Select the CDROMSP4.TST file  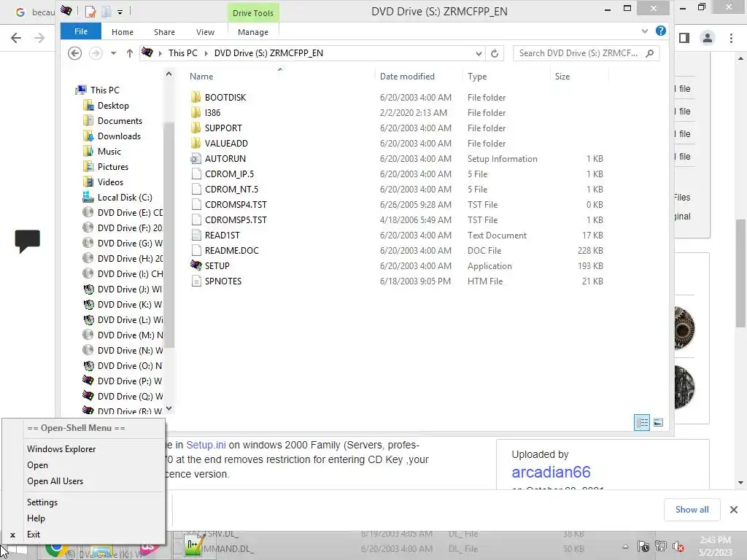tap(236, 204)
